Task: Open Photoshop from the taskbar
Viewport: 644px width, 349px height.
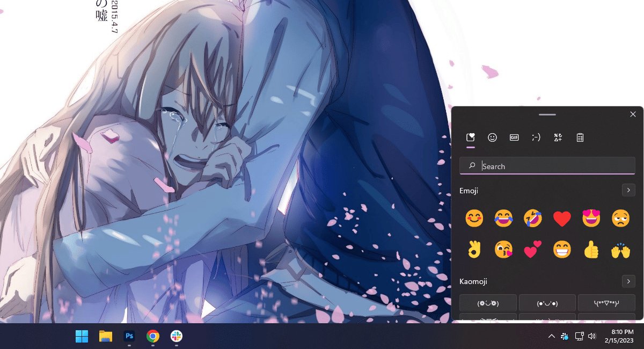Action: [129, 336]
